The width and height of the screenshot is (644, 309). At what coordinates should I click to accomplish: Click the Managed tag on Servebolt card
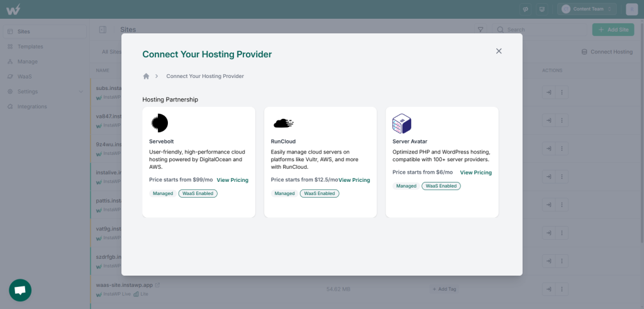pyautogui.click(x=163, y=194)
